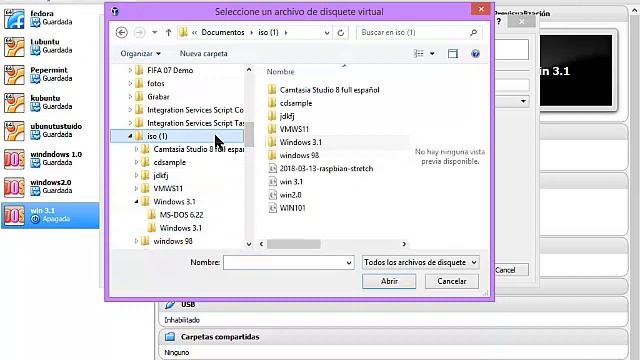Open help with the question mark icon

tap(475, 53)
